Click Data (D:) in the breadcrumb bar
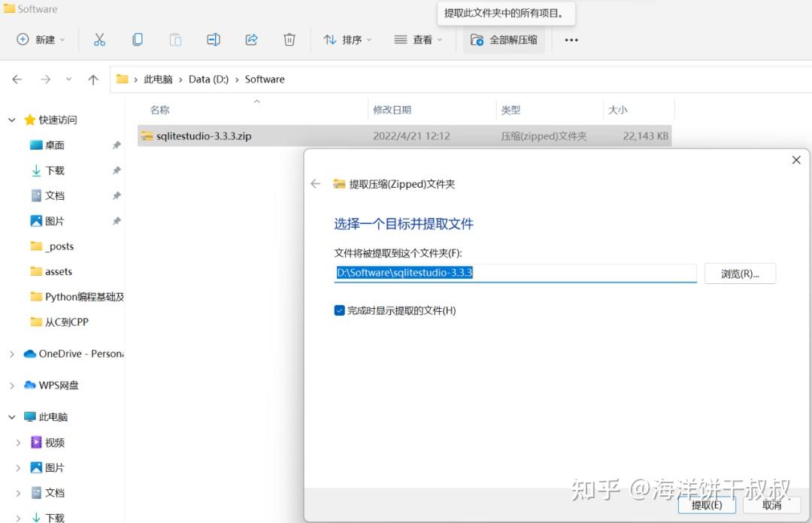Viewport: 812px width, 523px height. click(x=208, y=79)
